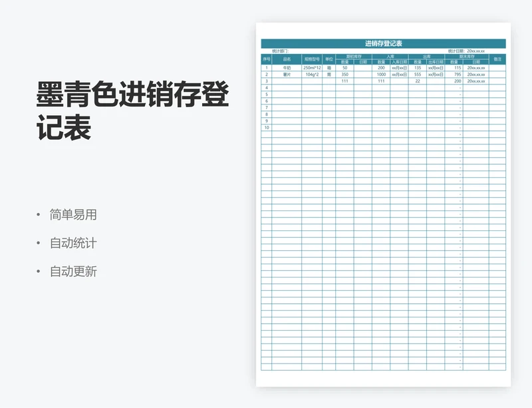The image size is (532, 408).
Task: Click the 统计日期 field above the table
Action: (x=466, y=51)
